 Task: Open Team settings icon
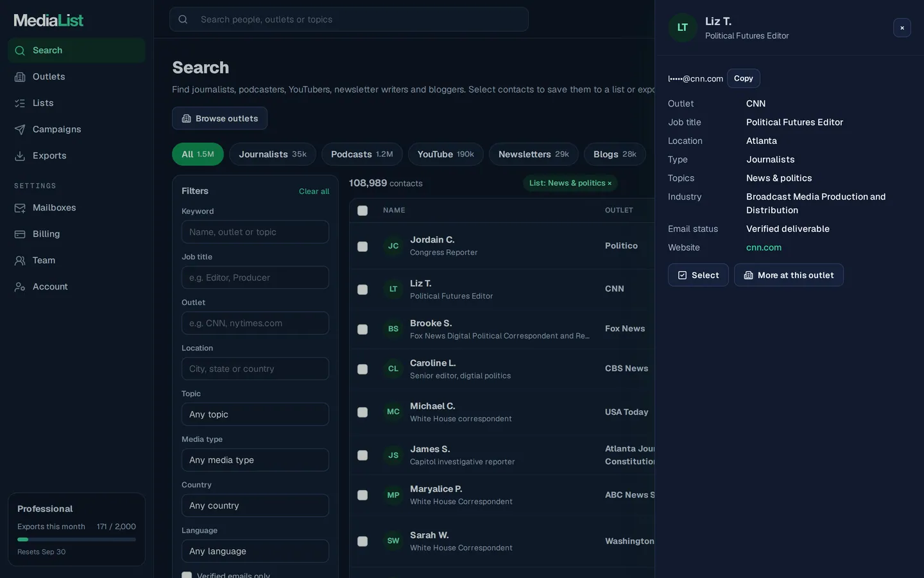(20, 261)
